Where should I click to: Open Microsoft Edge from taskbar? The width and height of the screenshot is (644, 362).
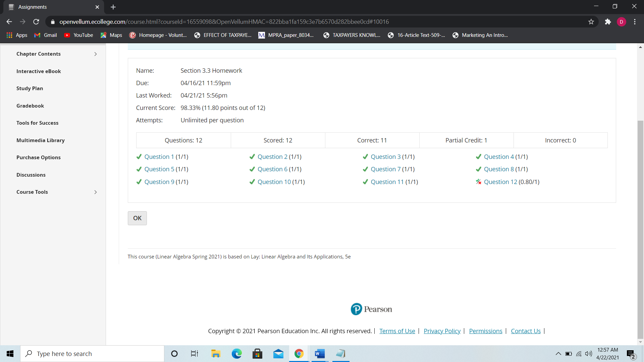click(236, 354)
